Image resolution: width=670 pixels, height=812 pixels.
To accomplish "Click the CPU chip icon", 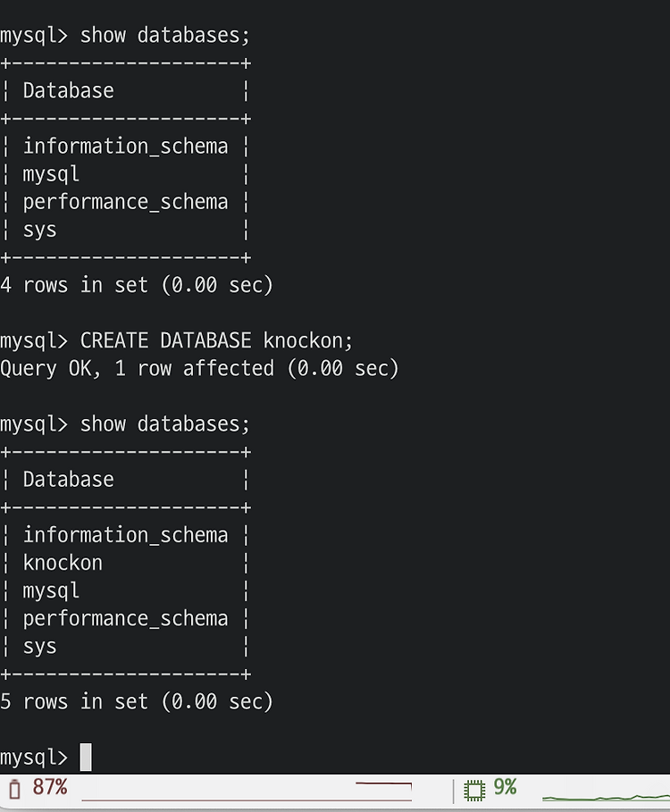I will click(474, 791).
